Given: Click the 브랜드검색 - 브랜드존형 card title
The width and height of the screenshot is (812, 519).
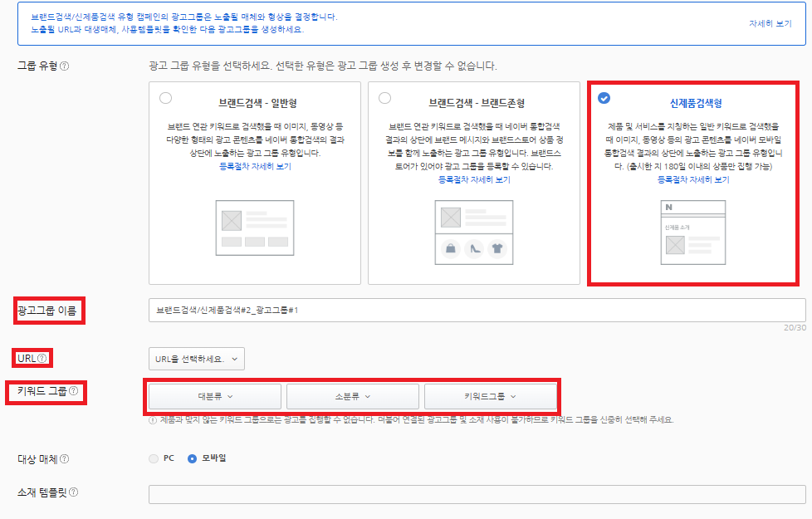Looking at the screenshot, I should (477, 103).
